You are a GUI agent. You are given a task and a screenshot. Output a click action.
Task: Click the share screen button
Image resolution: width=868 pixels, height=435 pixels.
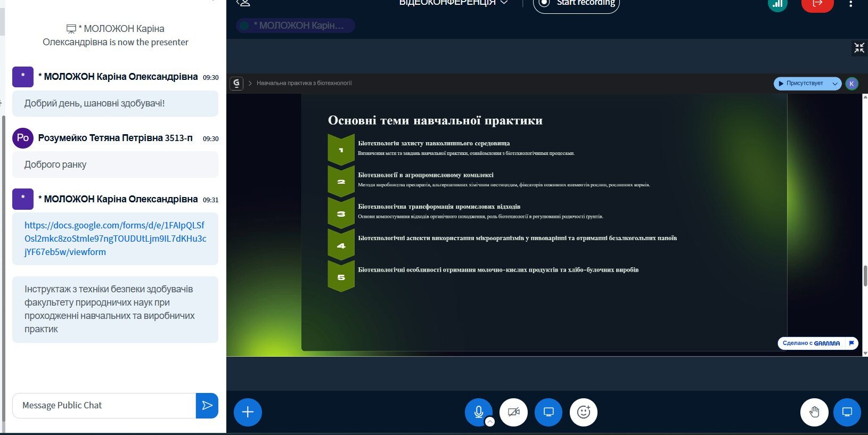pos(548,412)
